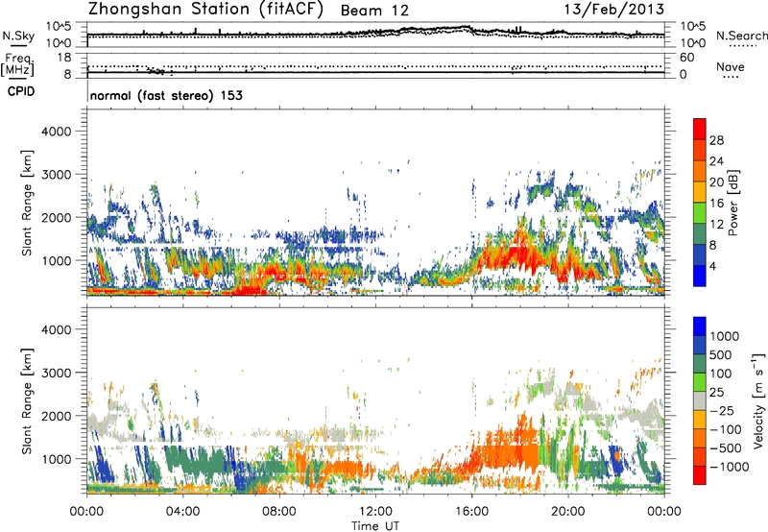This screenshot has width=768, height=532.
Task: Click the '08:00' time tick label
Action: (279, 512)
